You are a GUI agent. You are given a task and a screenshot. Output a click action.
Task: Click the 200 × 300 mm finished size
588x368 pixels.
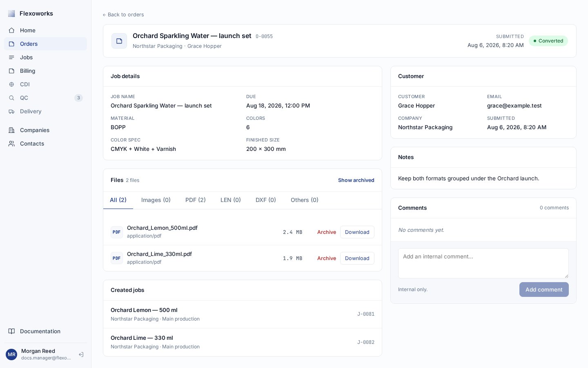266,149
